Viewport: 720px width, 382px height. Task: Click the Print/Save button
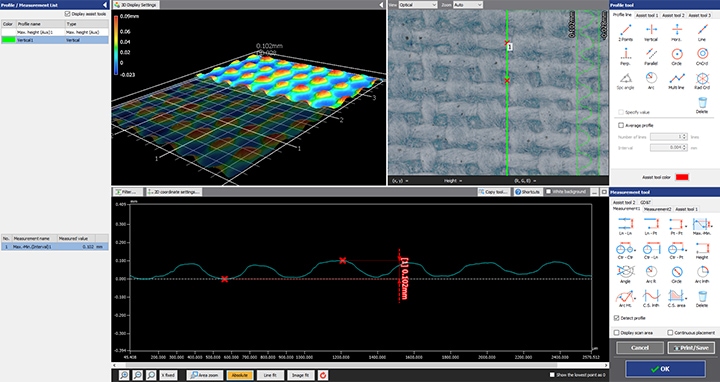click(x=691, y=348)
